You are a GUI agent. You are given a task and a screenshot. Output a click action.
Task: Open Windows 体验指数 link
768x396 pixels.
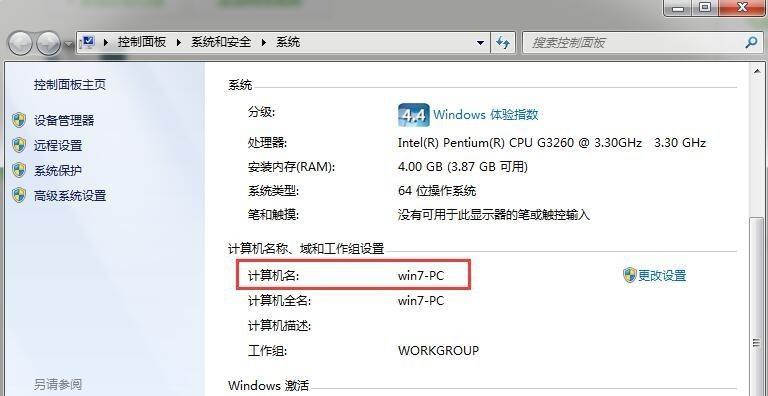[485, 115]
